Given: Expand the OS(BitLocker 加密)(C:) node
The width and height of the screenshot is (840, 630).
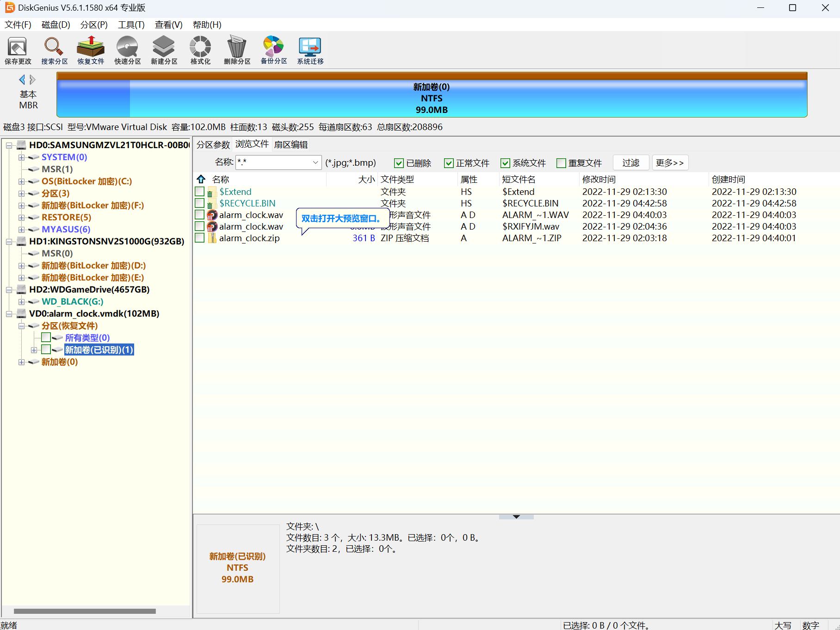Looking at the screenshot, I should 21,181.
